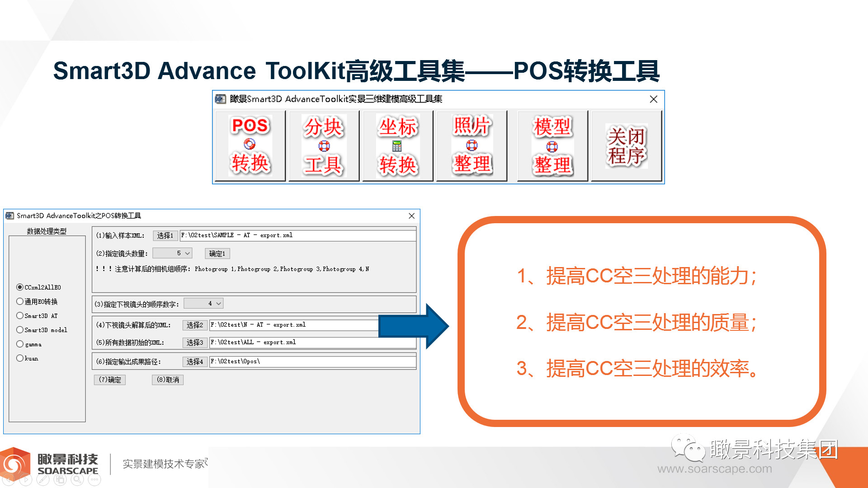868x488 pixels.
Task: Open the 分块工具 tiling tool
Action: tap(324, 145)
